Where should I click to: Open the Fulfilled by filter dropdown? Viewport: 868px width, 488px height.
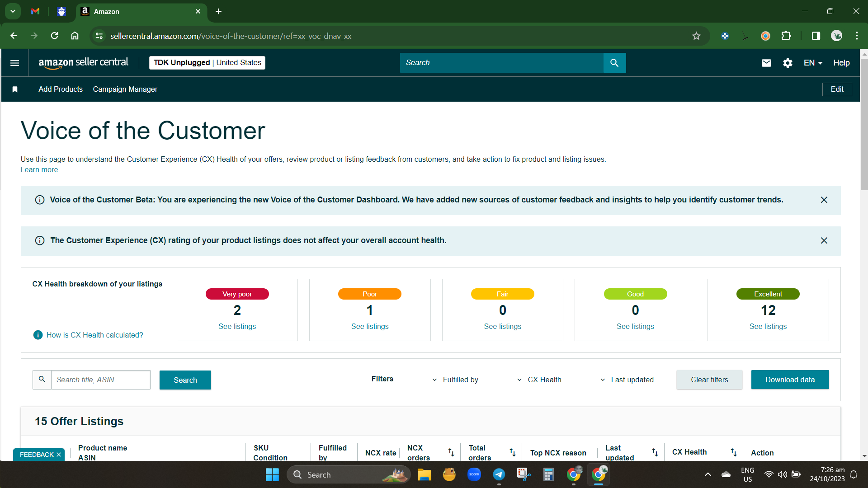point(455,380)
